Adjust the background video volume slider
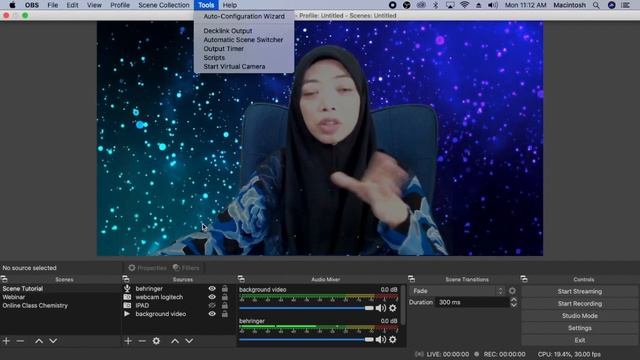This screenshot has height=360, width=640. (x=307, y=308)
